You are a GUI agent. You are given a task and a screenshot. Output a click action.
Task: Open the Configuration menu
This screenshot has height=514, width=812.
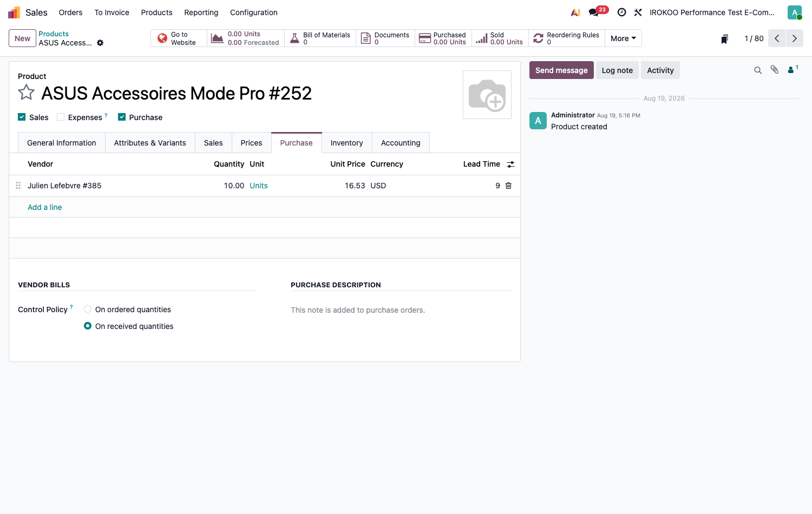(x=254, y=12)
